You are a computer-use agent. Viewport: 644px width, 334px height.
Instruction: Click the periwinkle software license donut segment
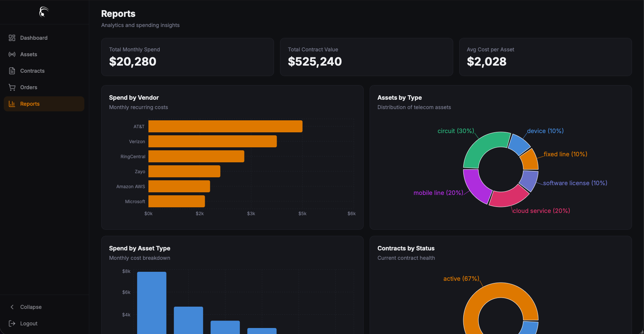click(529, 180)
